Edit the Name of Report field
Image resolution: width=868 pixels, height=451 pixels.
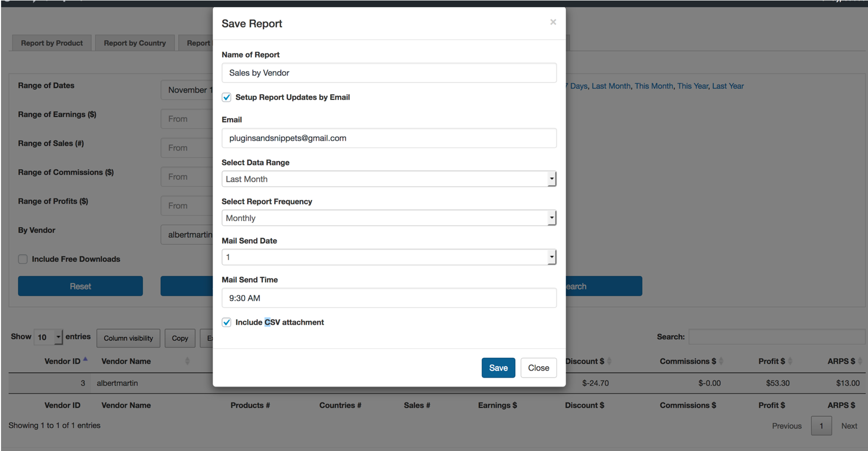(389, 73)
